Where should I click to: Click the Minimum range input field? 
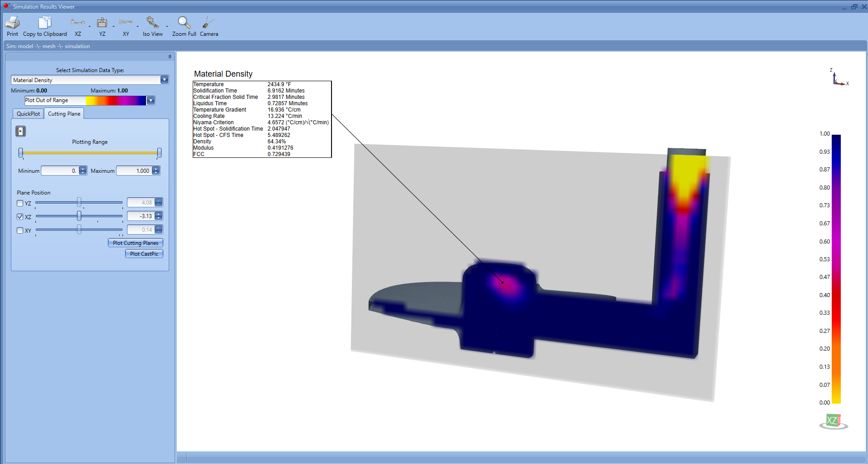tap(60, 171)
